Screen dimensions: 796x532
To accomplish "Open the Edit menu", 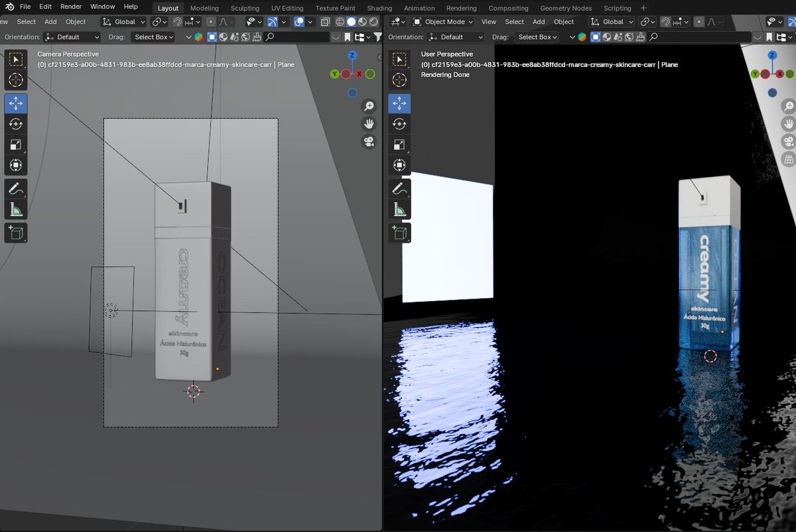I will tap(45, 7).
